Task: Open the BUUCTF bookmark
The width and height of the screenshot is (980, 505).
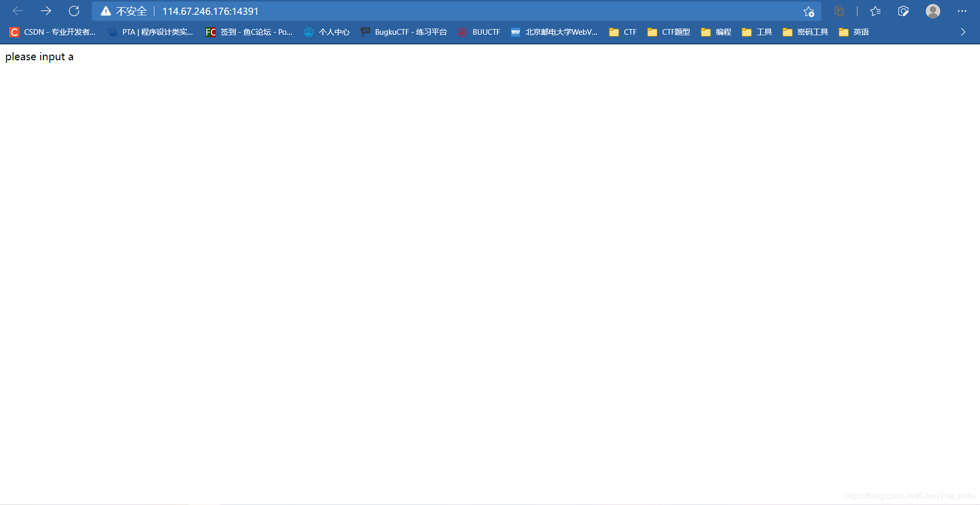Action: click(479, 32)
